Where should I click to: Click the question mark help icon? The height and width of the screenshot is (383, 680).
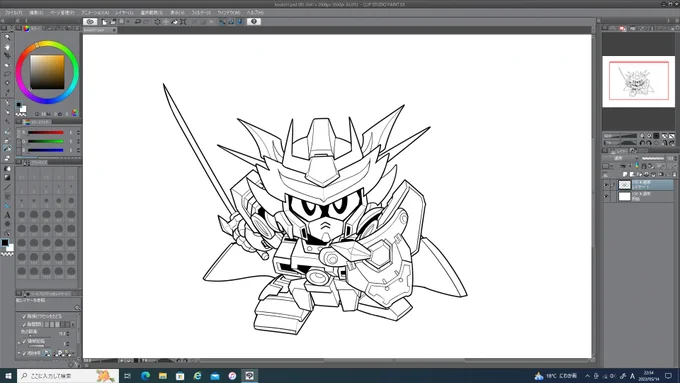point(254,21)
